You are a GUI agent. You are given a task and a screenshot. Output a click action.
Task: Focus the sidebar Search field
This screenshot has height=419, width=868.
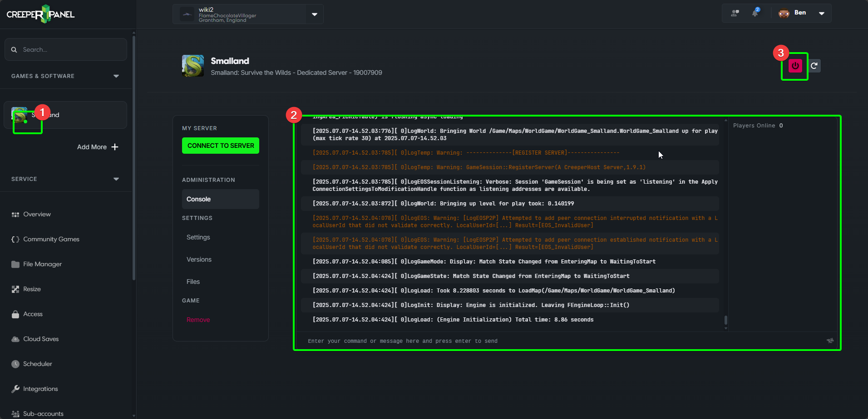66,49
